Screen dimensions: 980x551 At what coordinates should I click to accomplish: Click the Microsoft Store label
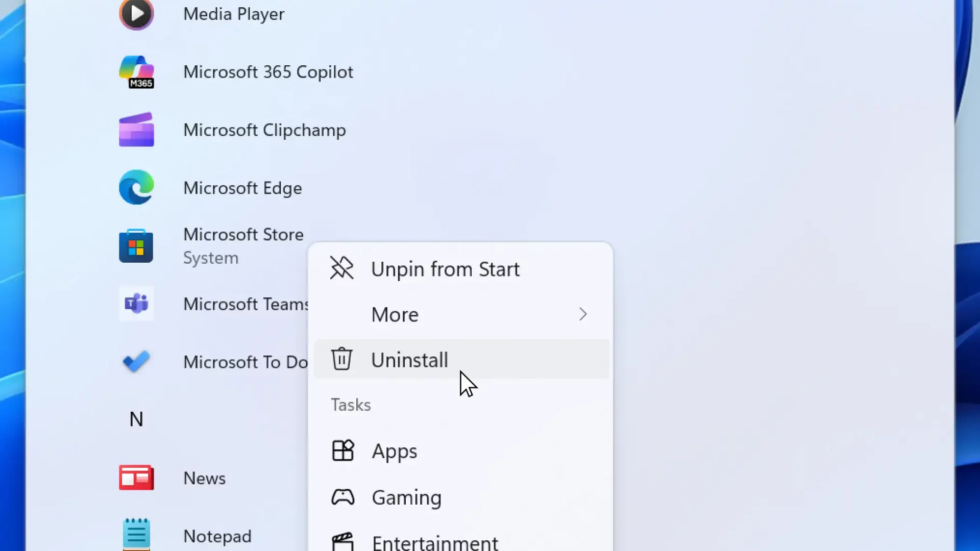point(243,235)
